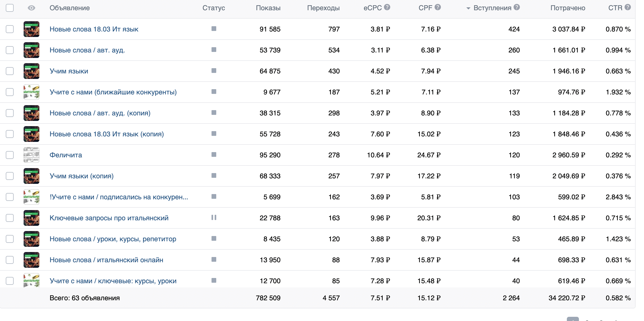Check the select-all checkbox in table header
644x321 pixels.
(x=10, y=8)
